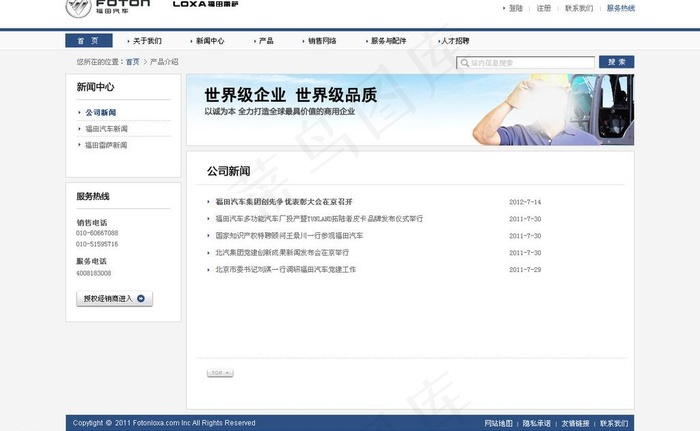Open news 国家知识产权特聘顾问王景川一行参观福田汽车
The image size is (700, 431).
coord(289,235)
